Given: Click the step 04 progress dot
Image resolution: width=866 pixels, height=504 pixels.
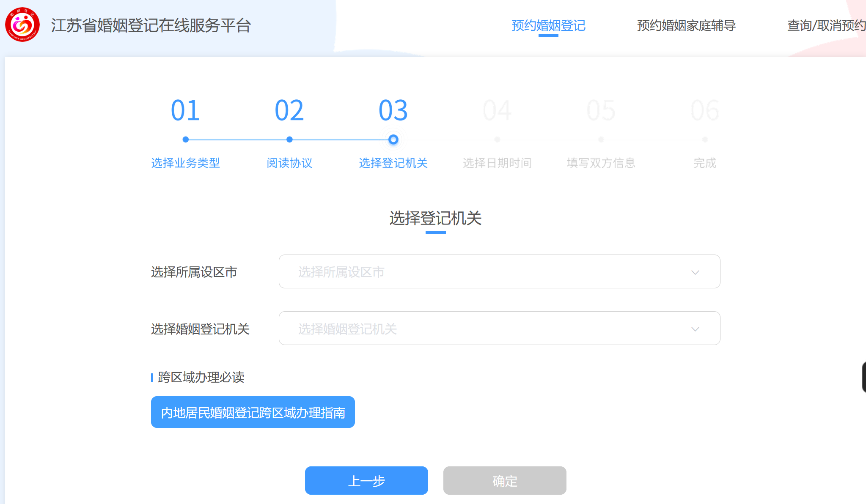Looking at the screenshot, I should pyautogui.click(x=497, y=140).
